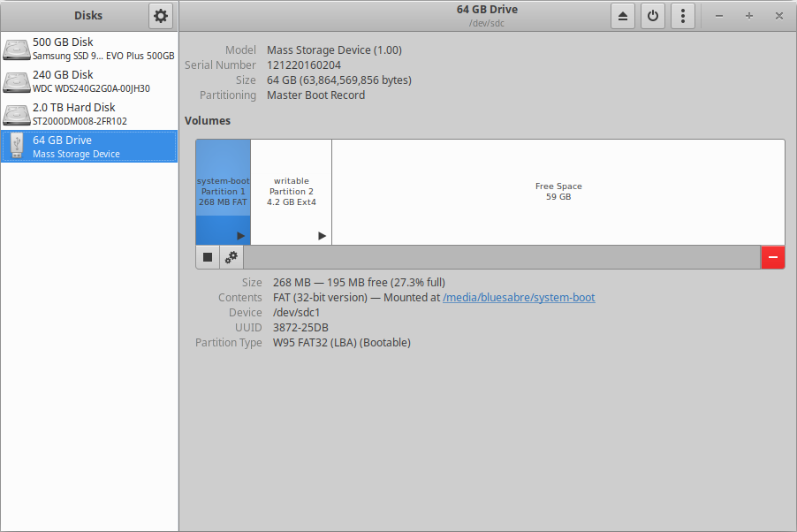Click the disk icon next to Samsung SSD entry
The image size is (797, 532).
(x=16, y=50)
